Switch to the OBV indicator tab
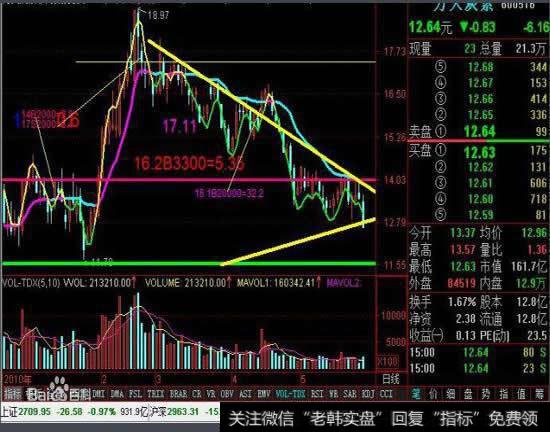 [227, 394]
